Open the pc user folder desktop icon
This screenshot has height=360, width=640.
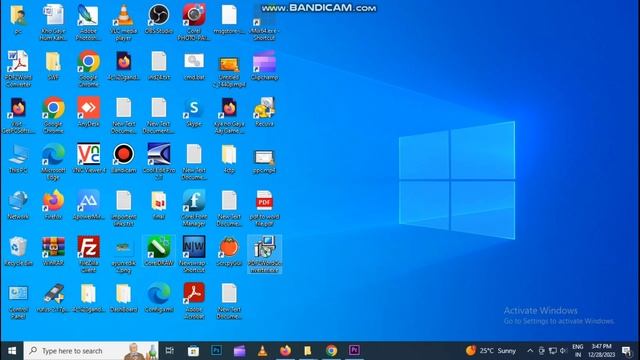pyautogui.click(x=18, y=19)
